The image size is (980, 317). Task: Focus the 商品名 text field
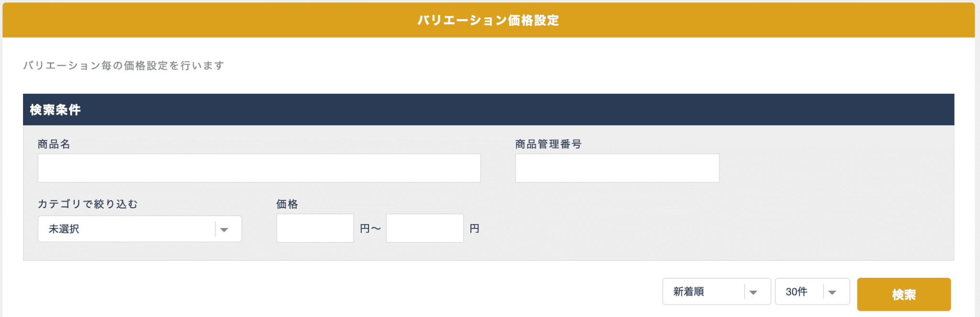coord(259,168)
